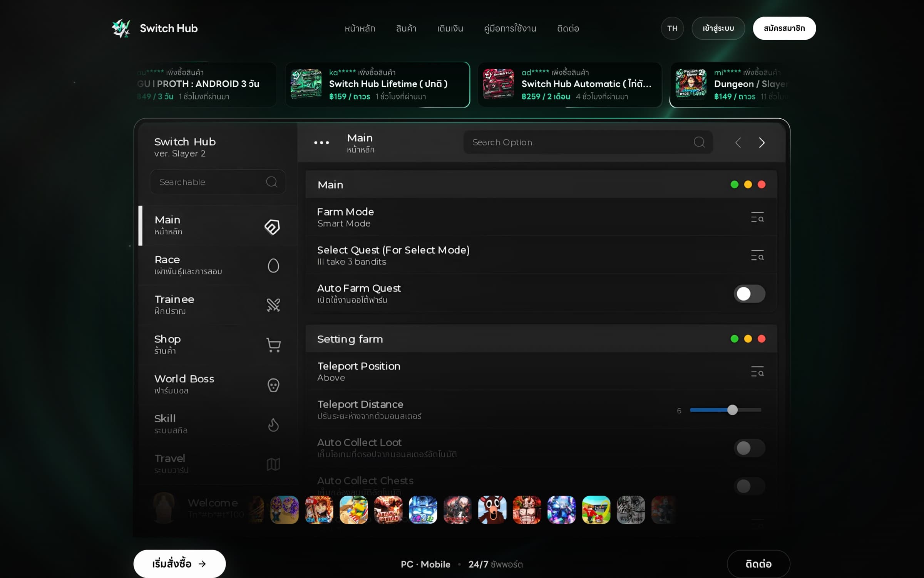Click the Race sidebar icon
The height and width of the screenshot is (578, 924).
[273, 265]
